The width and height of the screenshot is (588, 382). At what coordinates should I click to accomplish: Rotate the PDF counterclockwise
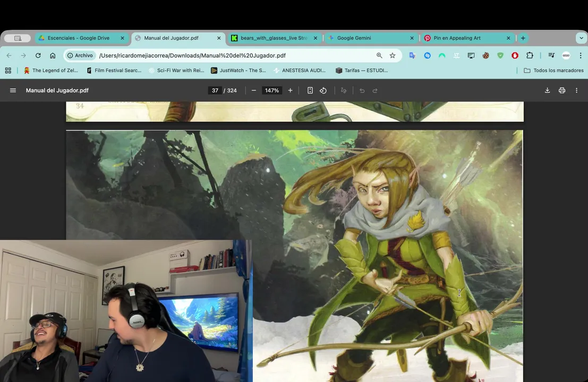323,90
